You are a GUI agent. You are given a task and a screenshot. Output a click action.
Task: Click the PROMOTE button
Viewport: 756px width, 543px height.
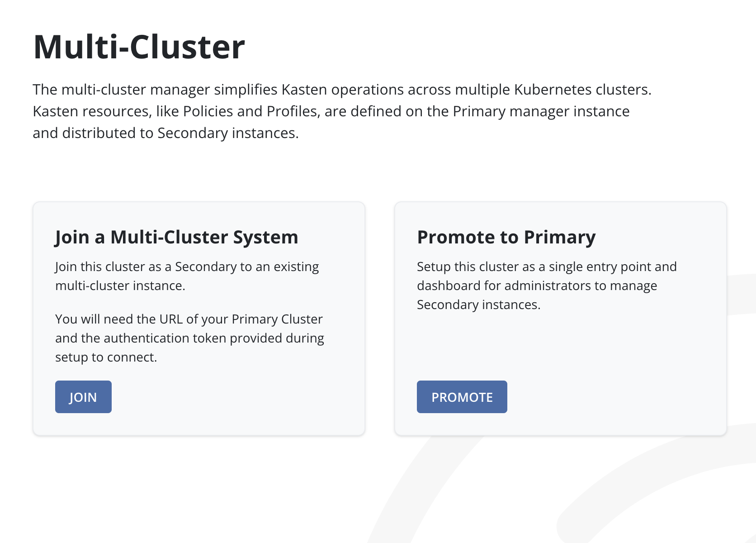point(462,397)
